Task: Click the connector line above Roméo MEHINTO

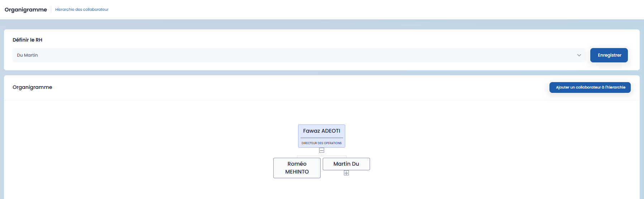Action: coord(297,157)
